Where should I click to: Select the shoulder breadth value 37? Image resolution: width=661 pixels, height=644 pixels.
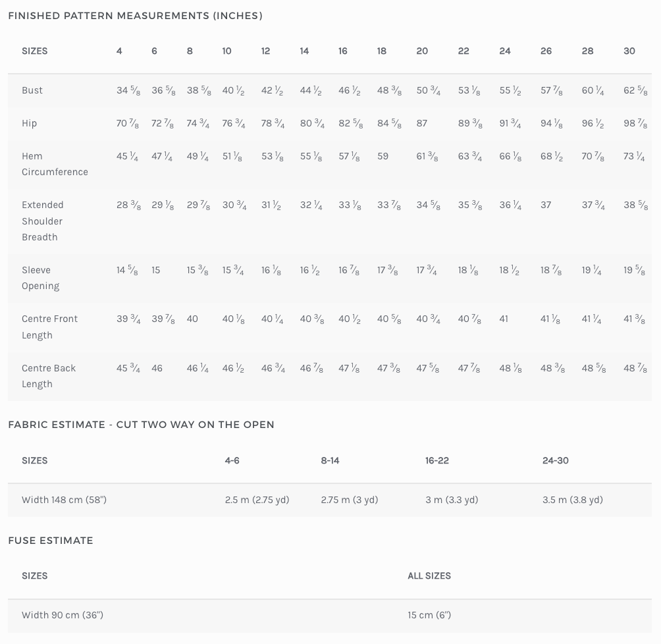pos(546,205)
